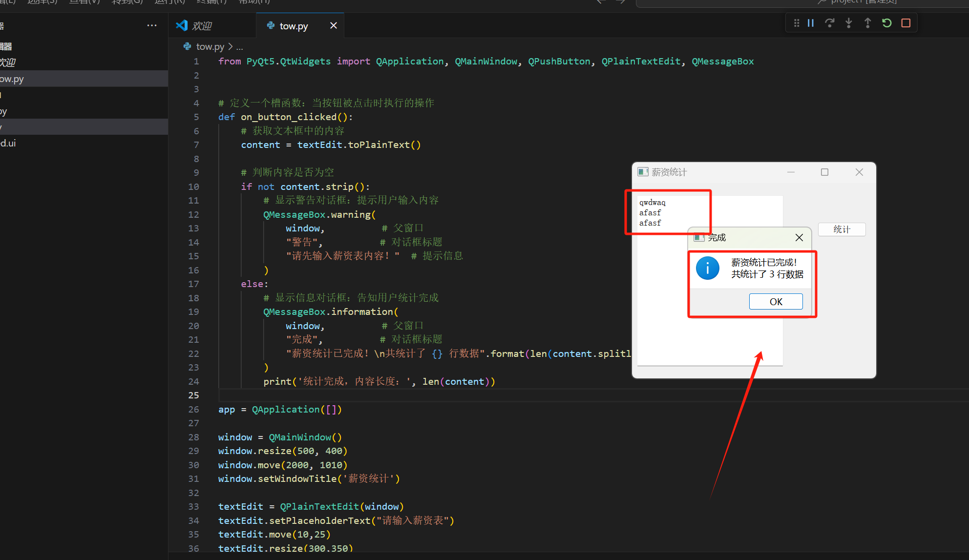969x560 pixels.
Task: Click QMessageBox.warning( call on line 12
Action: (x=319, y=214)
